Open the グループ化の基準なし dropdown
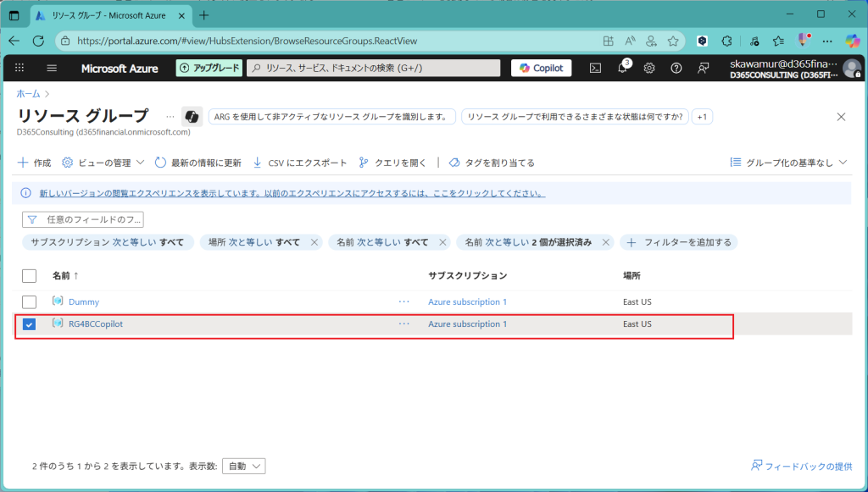Image resolution: width=868 pixels, height=492 pixels. (x=789, y=163)
